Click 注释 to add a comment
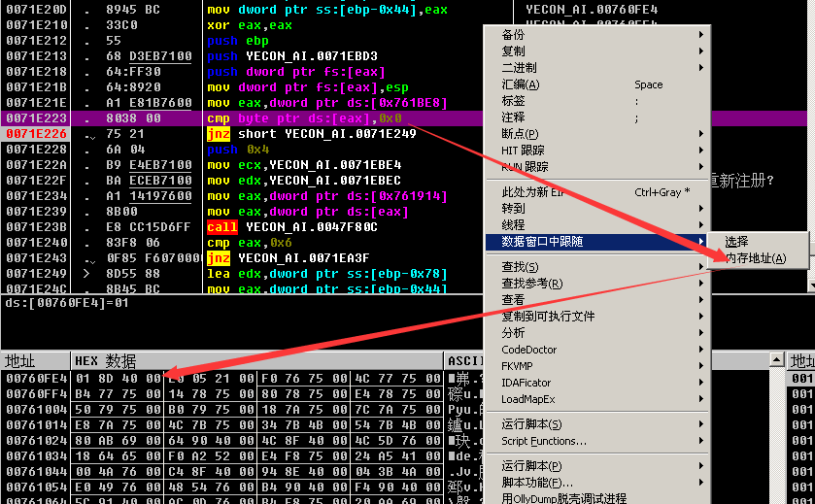The width and height of the screenshot is (815, 504). (x=514, y=118)
